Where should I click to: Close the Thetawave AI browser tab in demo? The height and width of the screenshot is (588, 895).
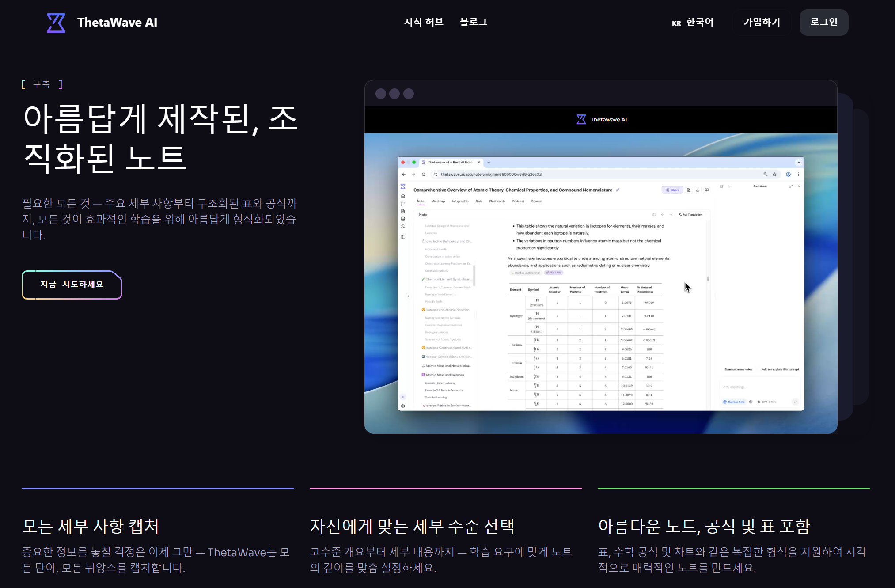[479, 163]
